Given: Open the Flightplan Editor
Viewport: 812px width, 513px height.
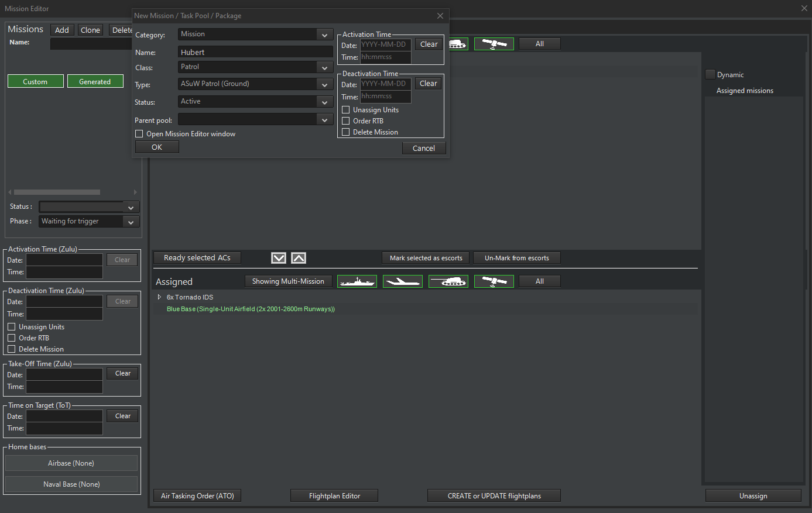Looking at the screenshot, I should click(x=334, y=496).
